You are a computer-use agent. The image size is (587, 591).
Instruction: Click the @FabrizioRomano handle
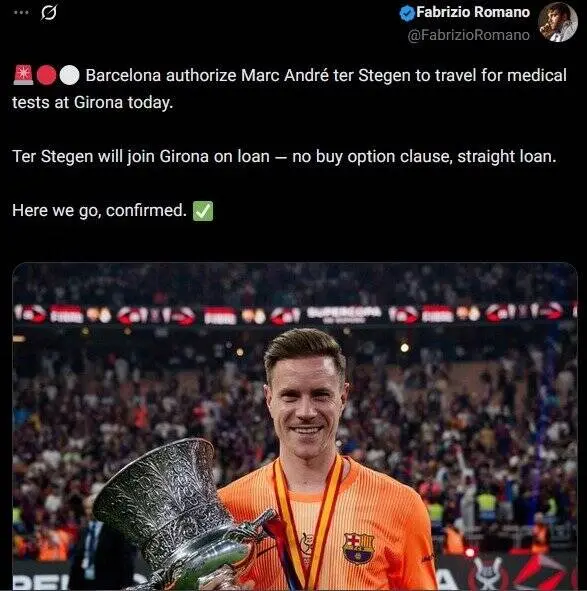(x=469, y=35)
